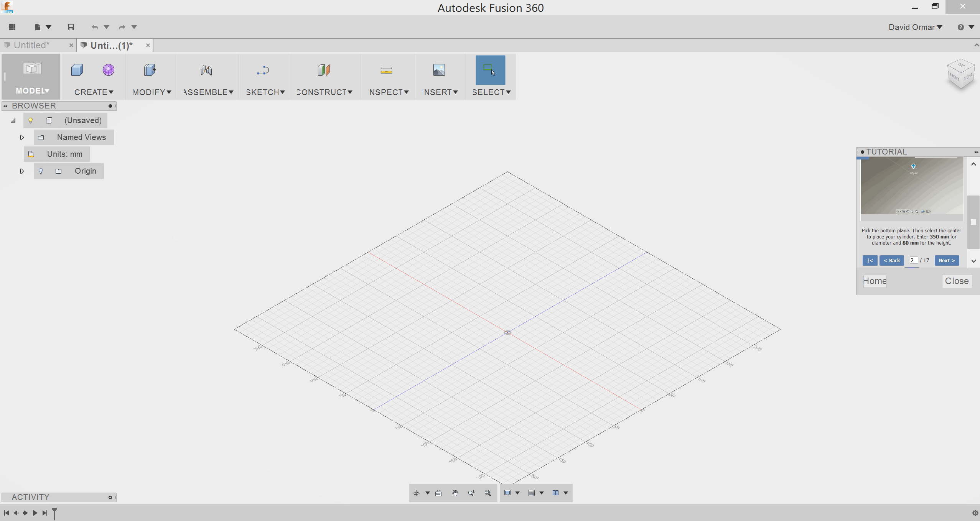Click Back in the tutorial
980x521 pixels.
[891, 260]
